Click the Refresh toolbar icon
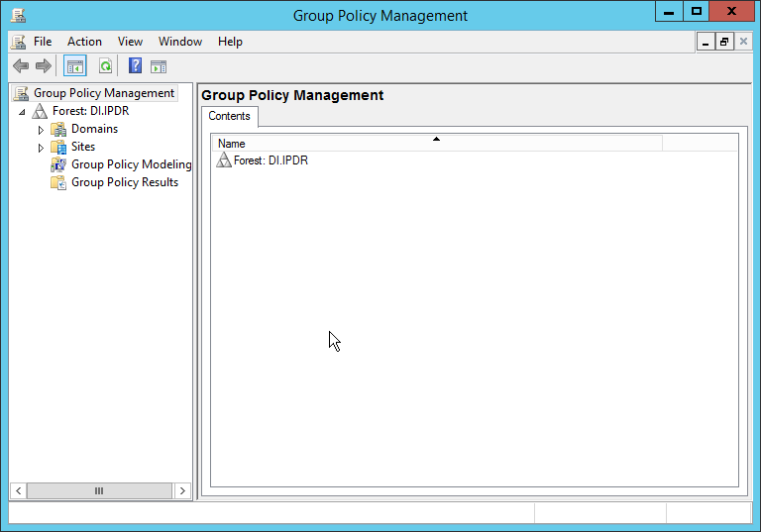 104,66
